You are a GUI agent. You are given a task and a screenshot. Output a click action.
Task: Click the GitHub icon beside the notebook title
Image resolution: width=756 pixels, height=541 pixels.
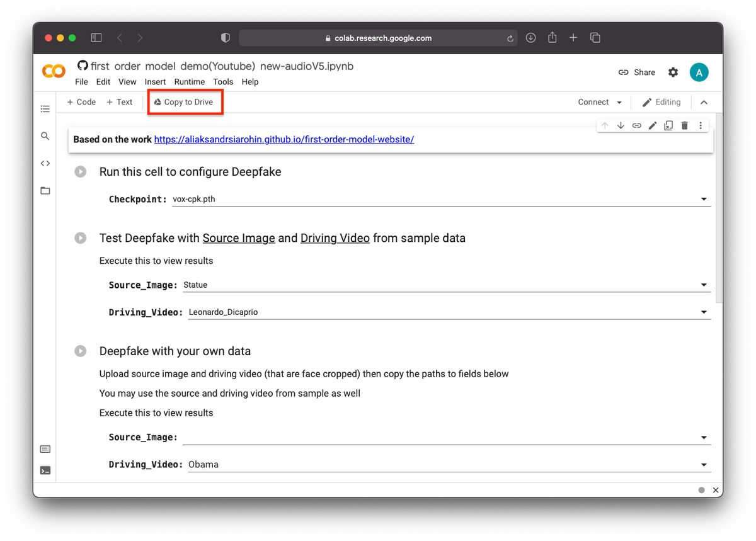coord(83,65)
